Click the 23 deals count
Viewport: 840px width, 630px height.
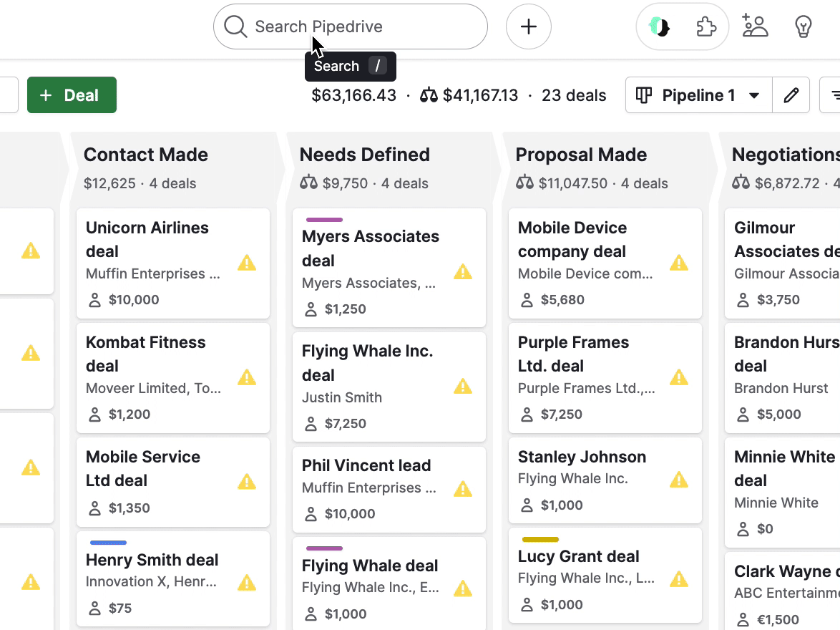pos(574,95)
